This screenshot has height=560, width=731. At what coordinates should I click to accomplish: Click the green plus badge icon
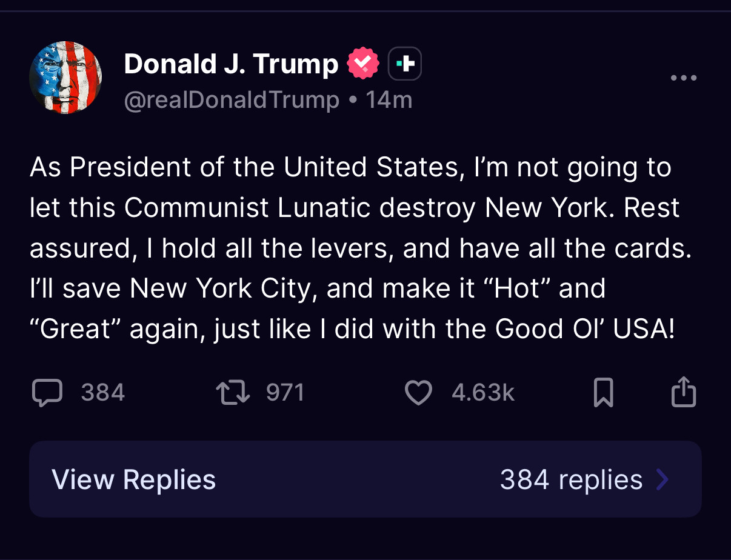pyautogui.click(x=404, y=64)
